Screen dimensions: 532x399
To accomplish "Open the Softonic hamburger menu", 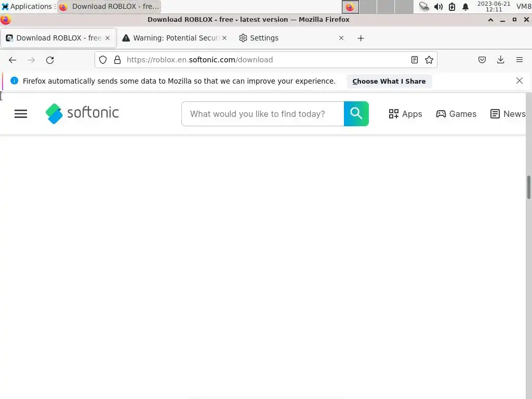I will pos(21,114).
